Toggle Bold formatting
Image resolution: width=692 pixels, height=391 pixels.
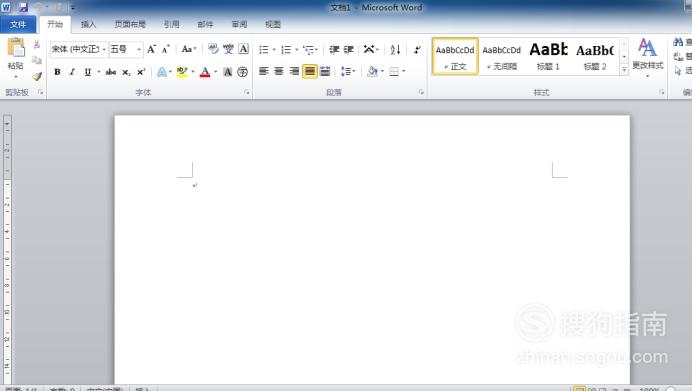[57, 72]
